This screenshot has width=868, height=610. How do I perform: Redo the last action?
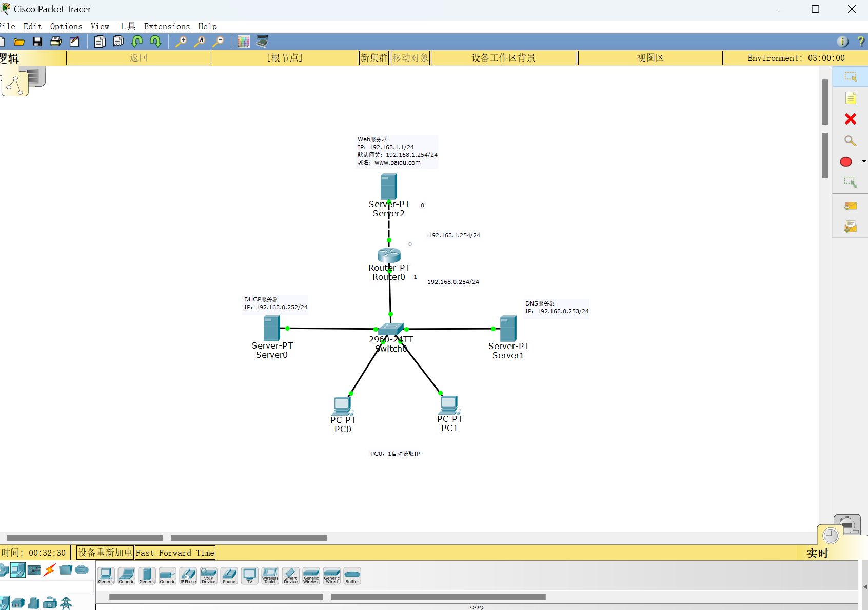pyautogui.click(x=155, y=42)
